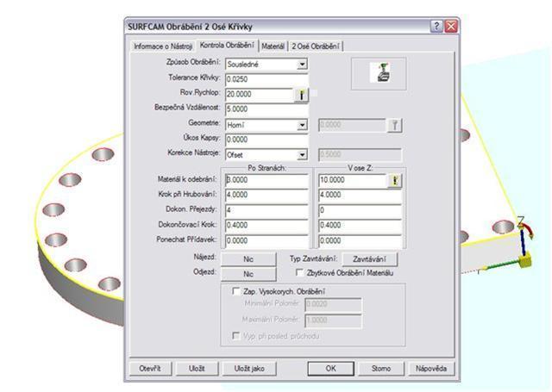Expand the Geometrie dropdown showing Horní
Image resolution: width=552 pixels, height=392 pixels.
coord(302,125)
